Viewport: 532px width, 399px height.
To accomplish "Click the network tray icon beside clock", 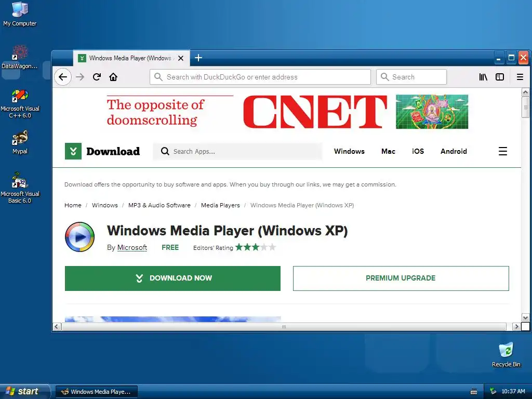I will coord(493,392).
